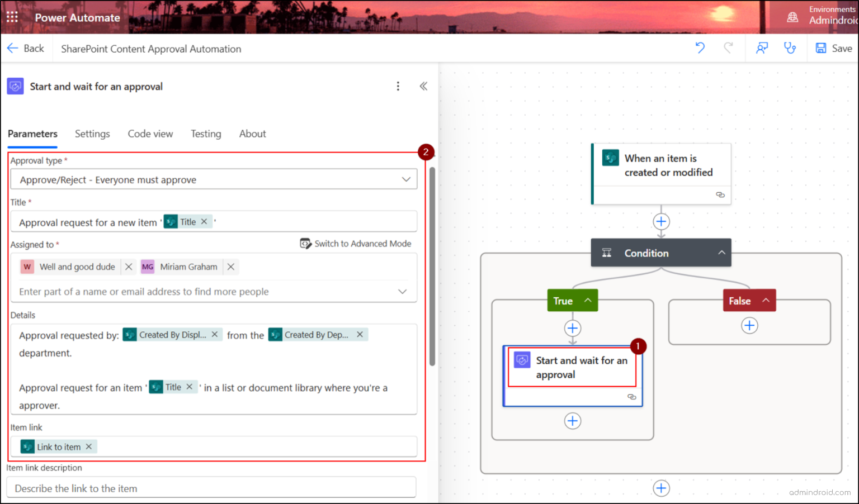Screen dimensions: 859x504
Task: Switch to the Testing tab
Action: pos(206,134)
